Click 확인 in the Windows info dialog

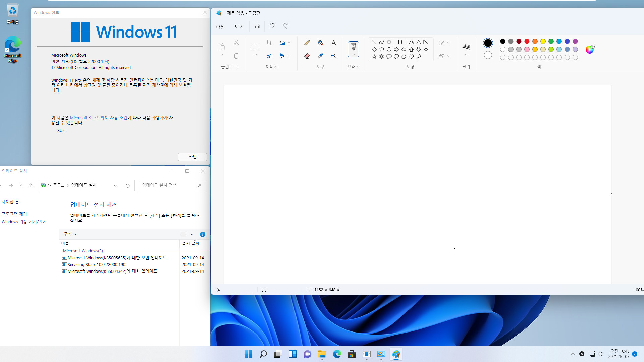click(x=192, y=157)
